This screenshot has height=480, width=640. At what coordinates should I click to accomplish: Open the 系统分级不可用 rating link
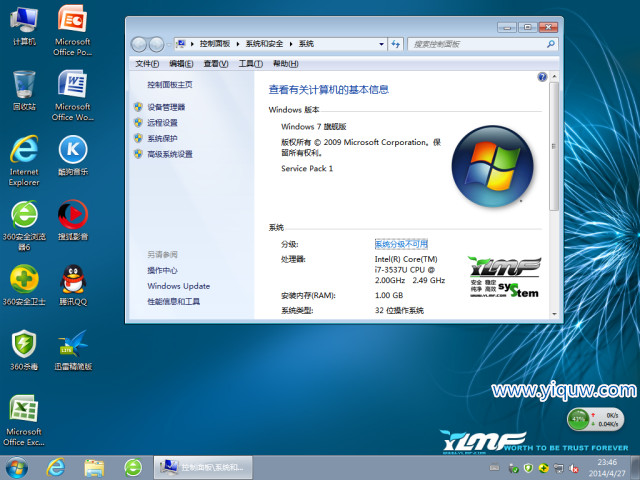[x=401, y=244]
